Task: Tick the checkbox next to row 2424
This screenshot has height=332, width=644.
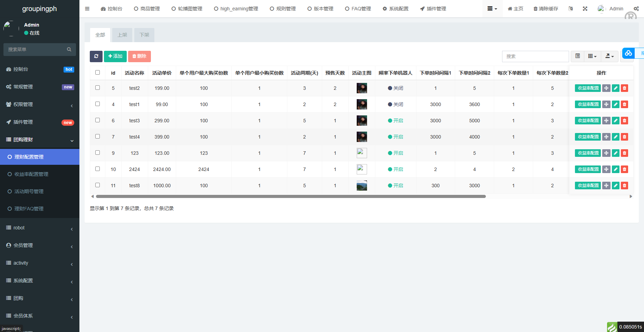Action: [98, 169]
